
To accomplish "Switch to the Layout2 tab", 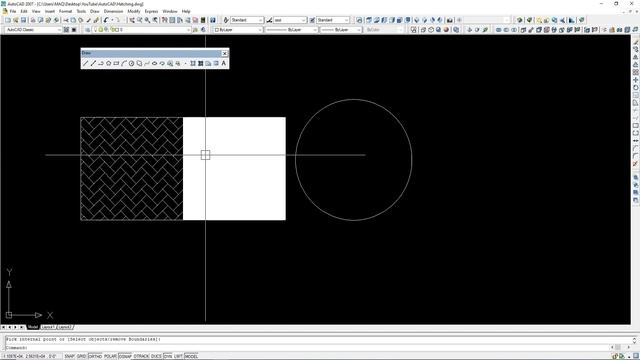I will [65, 327].
